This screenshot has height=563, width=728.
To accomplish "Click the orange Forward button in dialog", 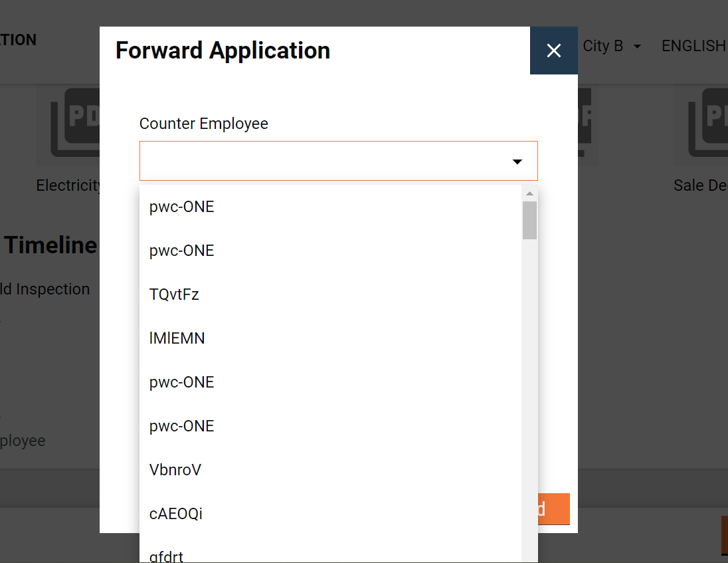I will coord(553,509).
